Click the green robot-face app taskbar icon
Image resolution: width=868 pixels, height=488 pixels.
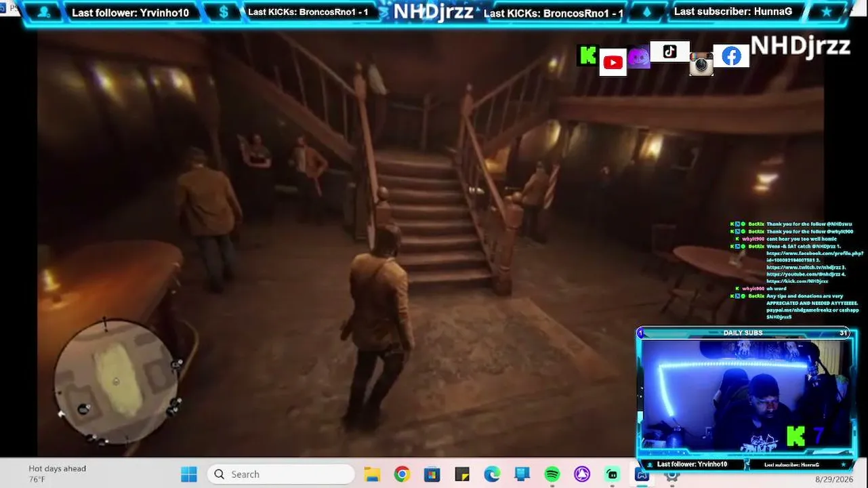pos(612,474)
